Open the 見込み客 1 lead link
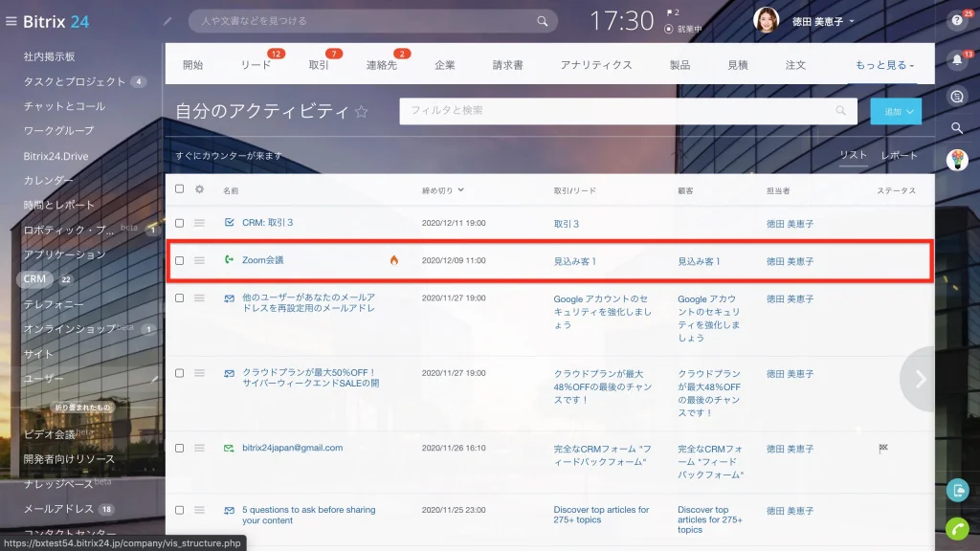Viewport: 980px width, 551px height. tap(574, 261)
